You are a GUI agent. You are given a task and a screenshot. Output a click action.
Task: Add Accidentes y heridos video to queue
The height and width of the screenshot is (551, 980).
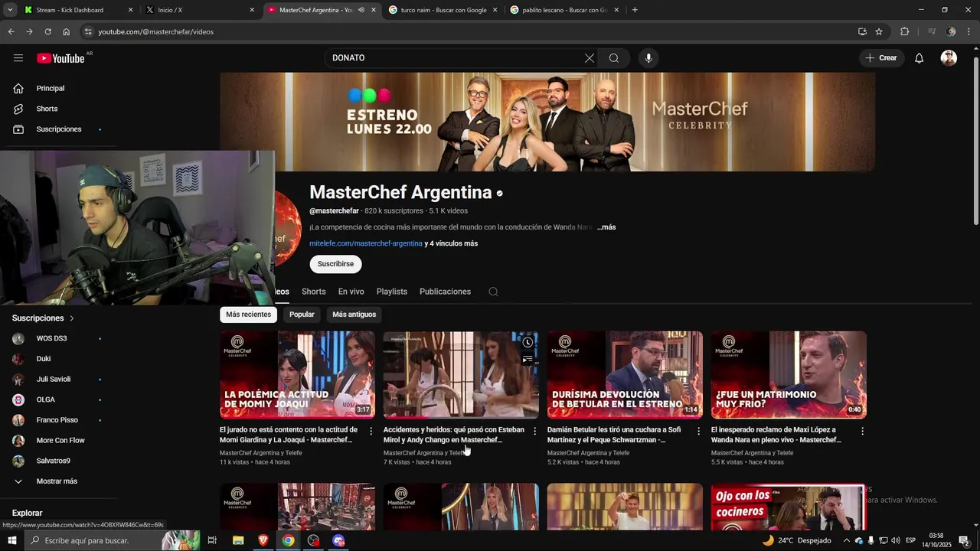[528, 359]
